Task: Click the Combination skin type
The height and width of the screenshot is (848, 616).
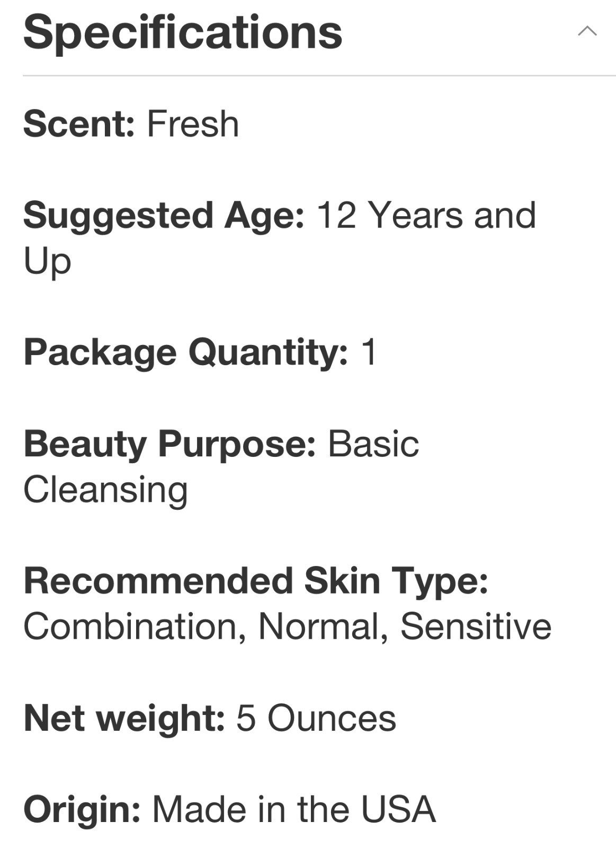Action: 135,627
